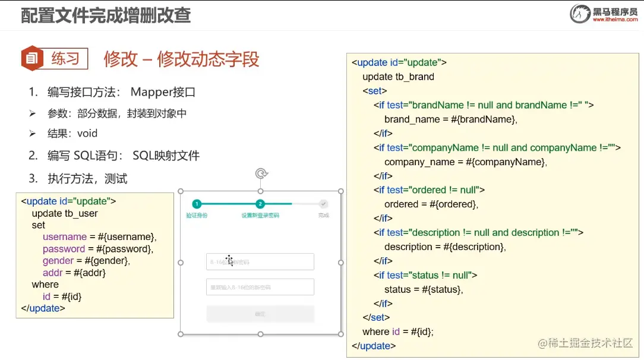This screenshot has width=644, height=360.
Task: Click the 8-16位新密码 password input field
Action: (260, 261)
